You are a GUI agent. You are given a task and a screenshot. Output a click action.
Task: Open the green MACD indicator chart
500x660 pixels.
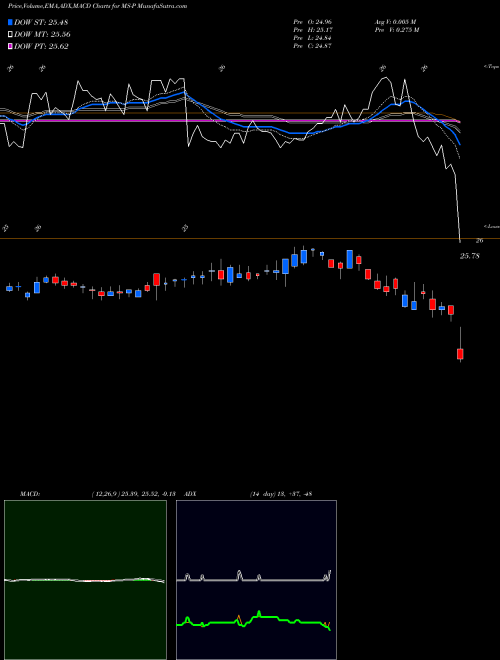pos(85,580)
